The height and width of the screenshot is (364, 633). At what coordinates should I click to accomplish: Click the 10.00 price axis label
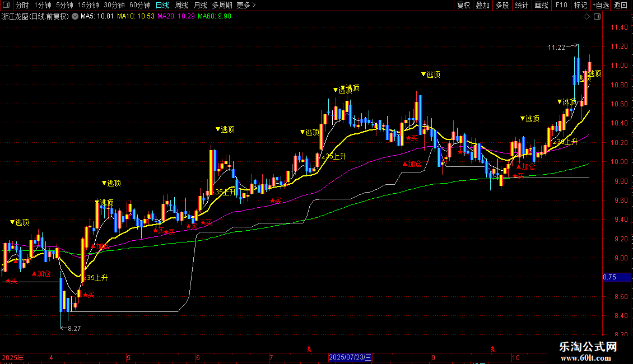pos(619,162)
